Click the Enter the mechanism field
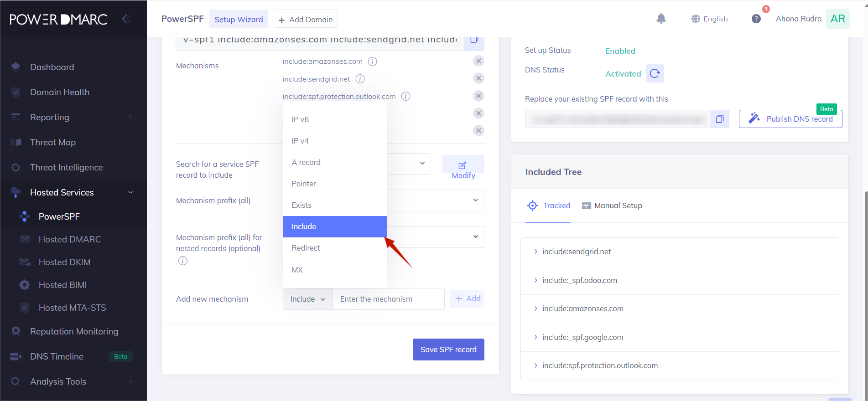 (x=388, y=299)
